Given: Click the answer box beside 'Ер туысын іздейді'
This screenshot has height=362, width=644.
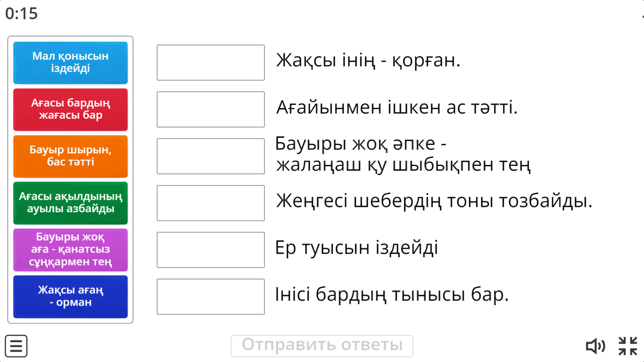Looking at the screenshot, I should (x=211, y=250).
